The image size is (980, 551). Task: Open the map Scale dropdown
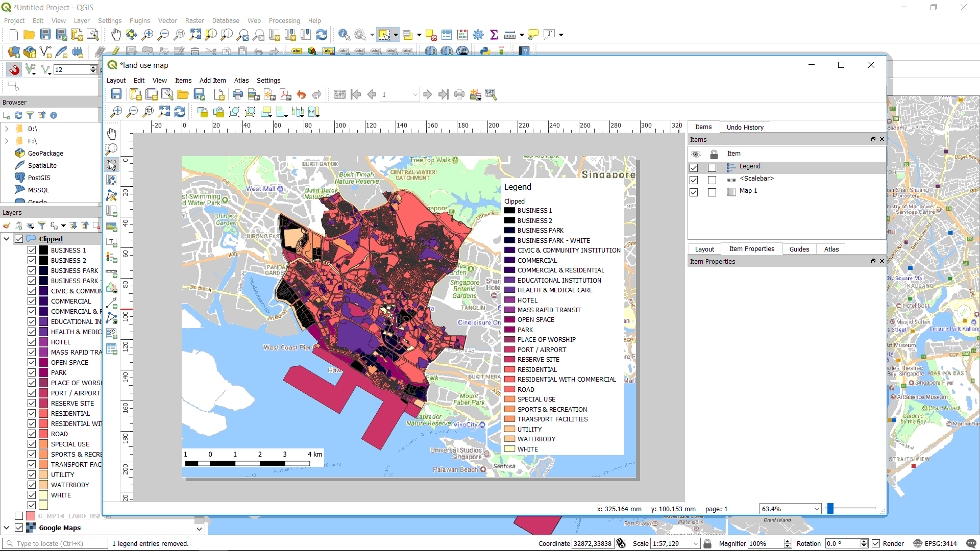coord(695,544)
